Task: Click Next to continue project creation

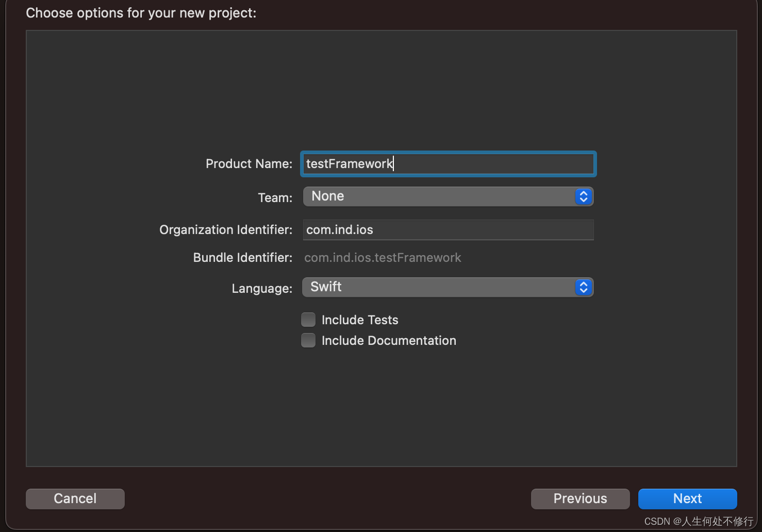Action: (x=687, y=498)
